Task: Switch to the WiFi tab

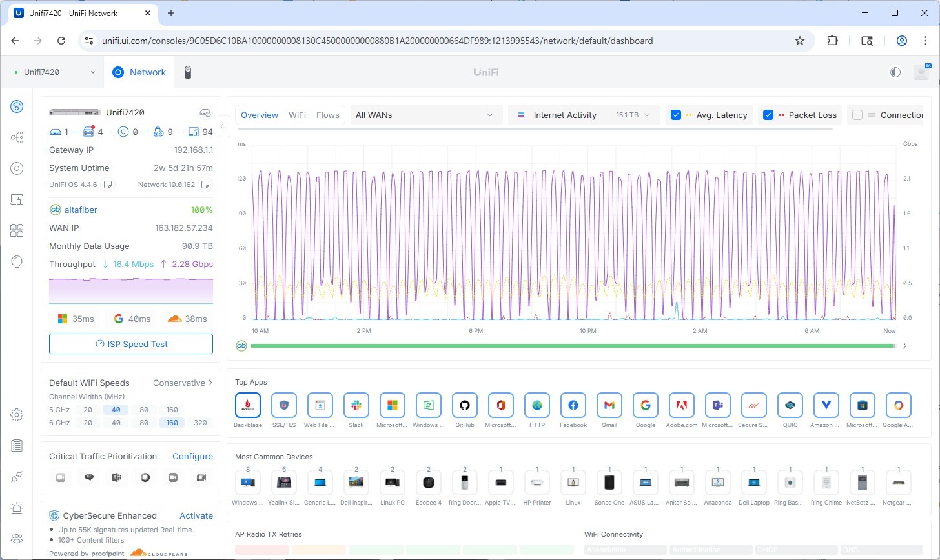Action: point(297,115)
